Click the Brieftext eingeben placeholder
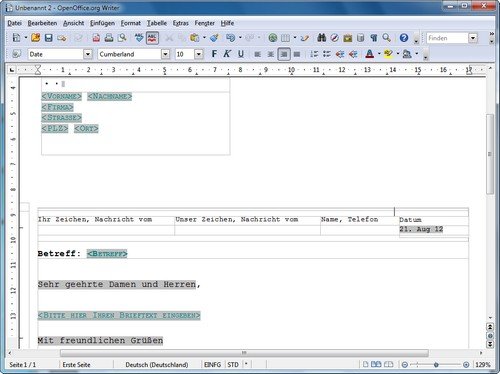 point(119,315)
